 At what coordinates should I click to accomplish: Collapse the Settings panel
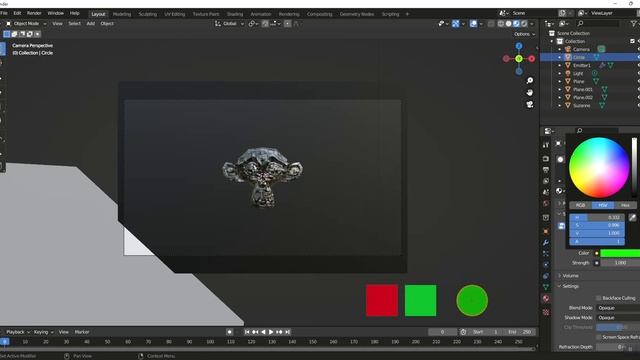tap(570, 287)
